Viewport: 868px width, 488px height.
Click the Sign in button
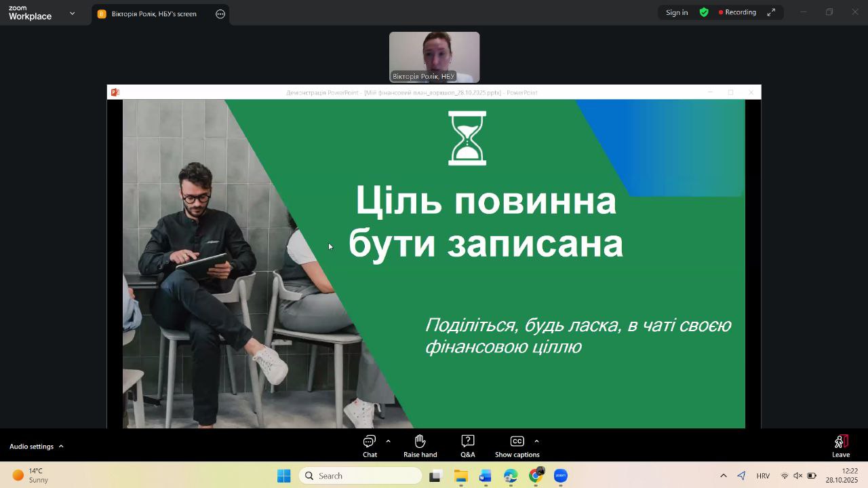tap(676, 12)
